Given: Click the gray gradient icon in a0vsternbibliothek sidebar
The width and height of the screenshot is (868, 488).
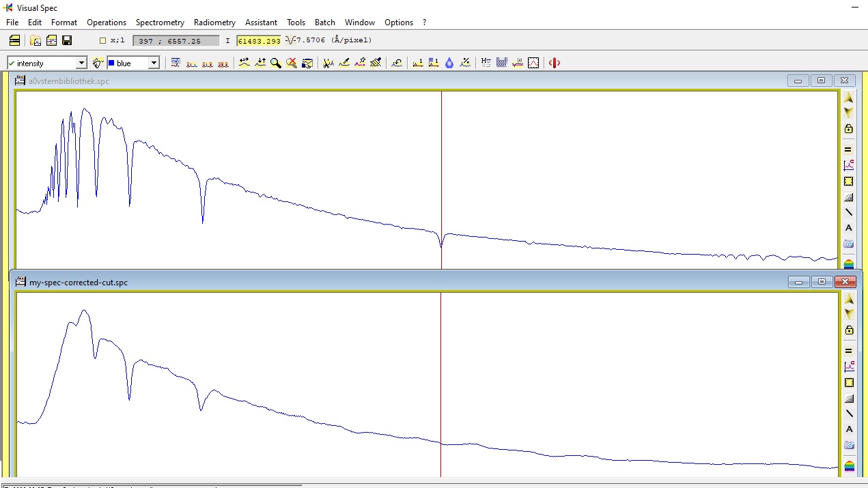Looking at the screenshot, I should coord(849,197).
